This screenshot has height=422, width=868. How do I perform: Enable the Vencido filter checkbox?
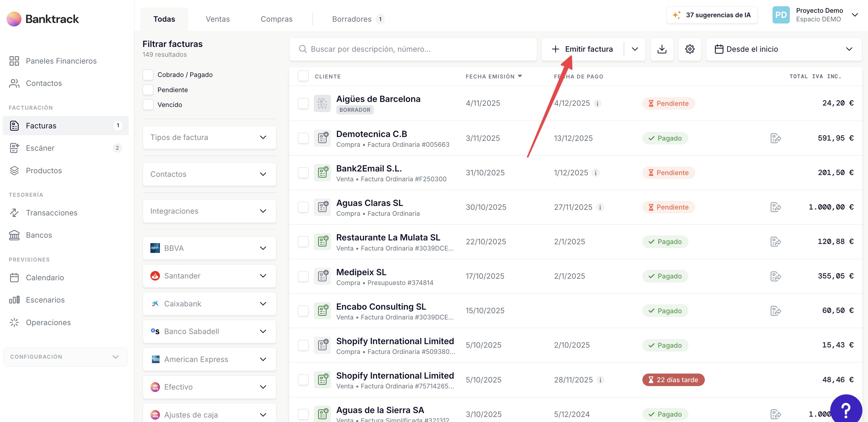148,105
